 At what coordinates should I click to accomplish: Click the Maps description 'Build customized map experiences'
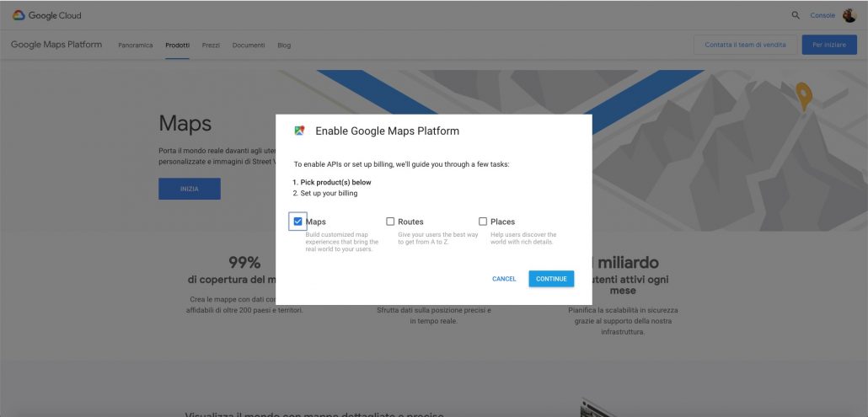342,242
